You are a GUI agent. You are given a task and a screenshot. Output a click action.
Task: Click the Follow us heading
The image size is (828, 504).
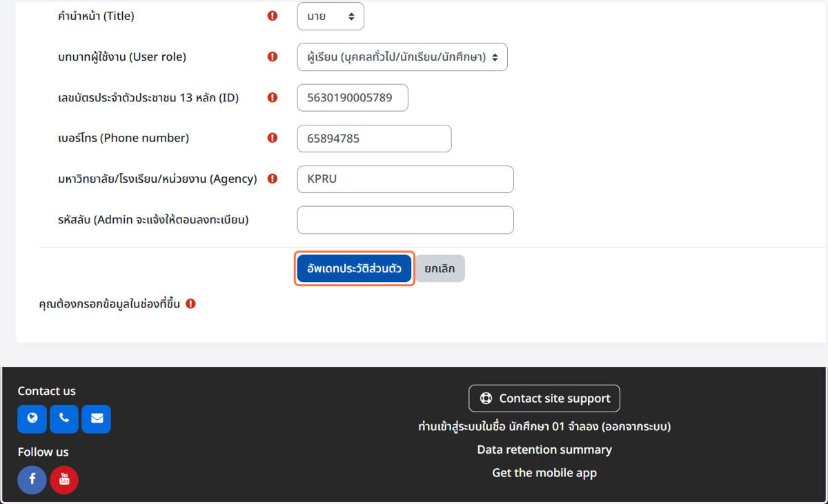click(43, 452)
